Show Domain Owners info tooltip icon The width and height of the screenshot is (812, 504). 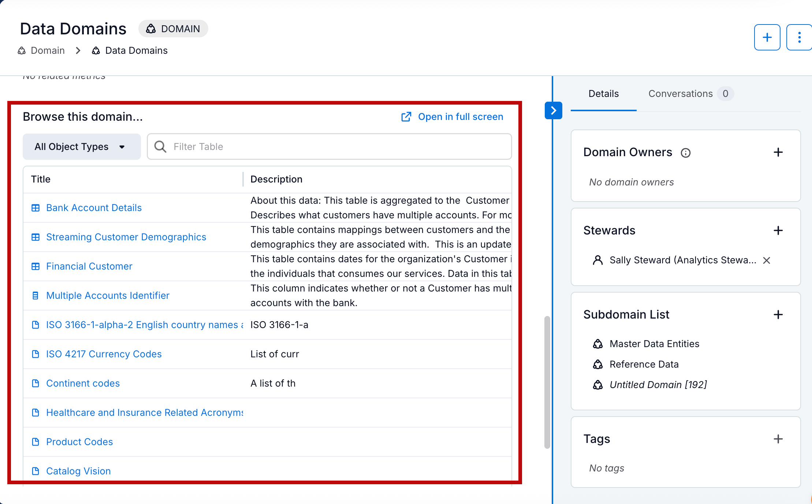point(685,153)
